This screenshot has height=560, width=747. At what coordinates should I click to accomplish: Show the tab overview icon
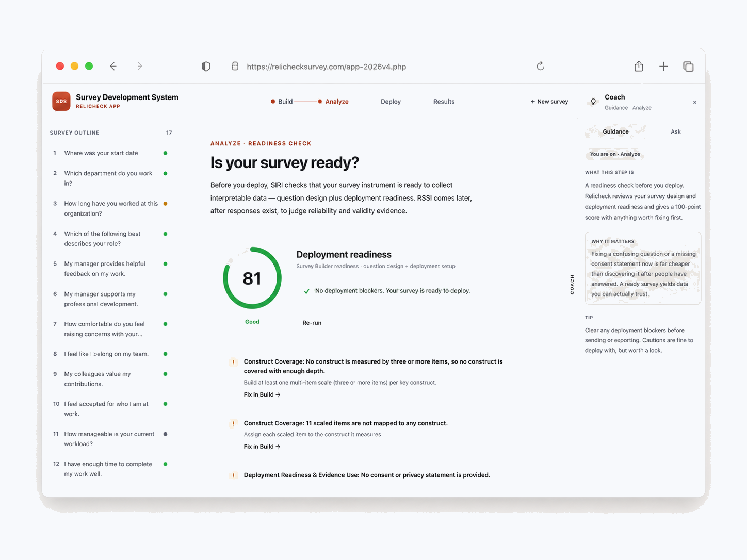(688, 66)
